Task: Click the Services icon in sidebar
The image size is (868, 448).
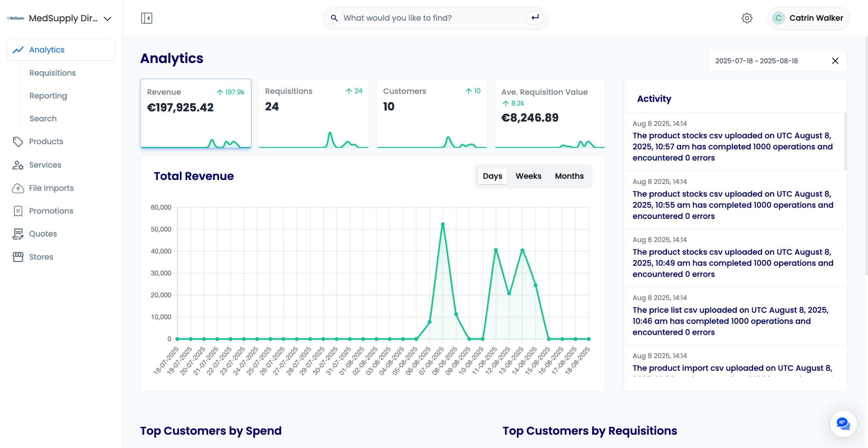Action: (18, 165)
